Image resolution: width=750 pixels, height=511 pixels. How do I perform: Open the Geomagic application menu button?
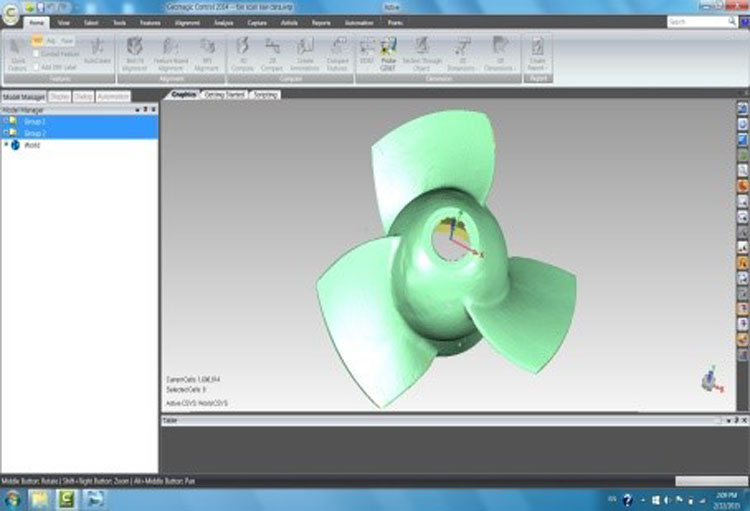click(x=10, y=13)
